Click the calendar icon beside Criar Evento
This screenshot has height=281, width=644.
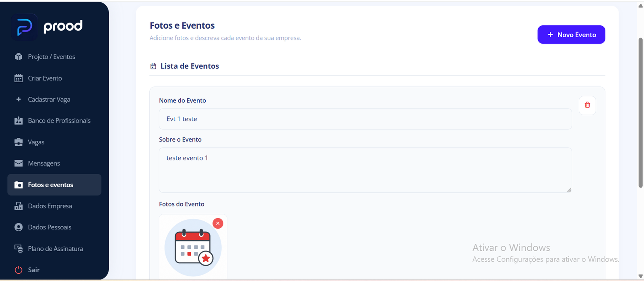point(19,78)
